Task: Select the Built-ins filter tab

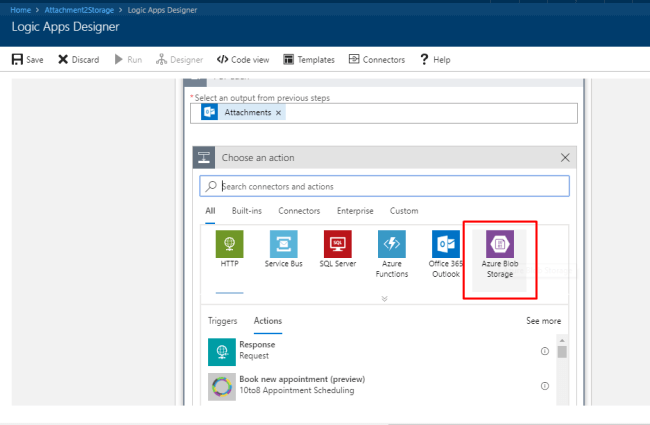Action: pyautogui.click(x=247, y=211)
